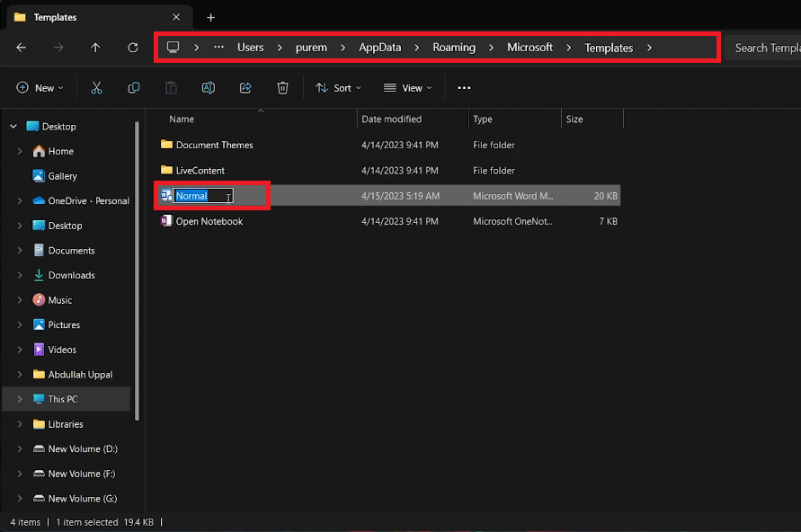This screenshot has height=532, width=801.
Task: Open the Sort options dropdown
Action: [338, 88]
